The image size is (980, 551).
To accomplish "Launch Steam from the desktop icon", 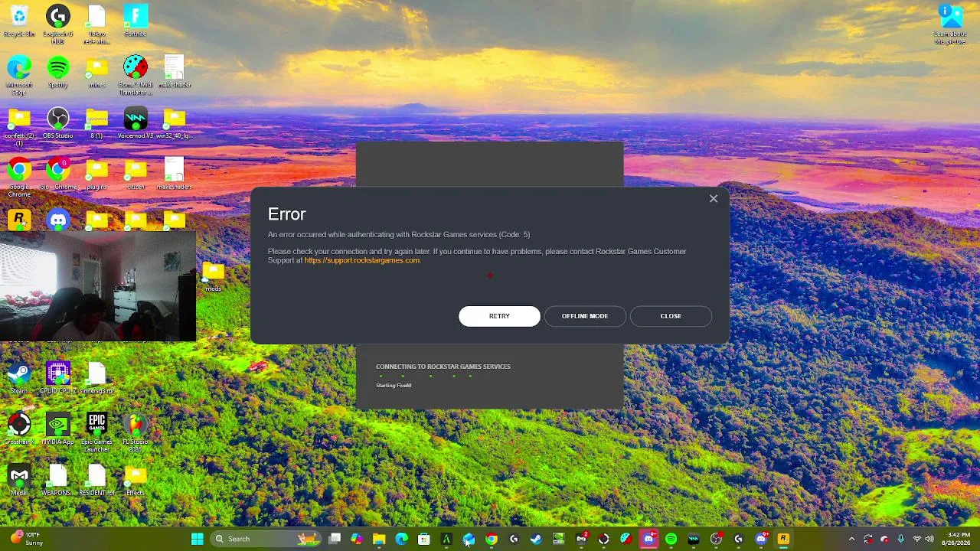I will click(x=19, y=378).
